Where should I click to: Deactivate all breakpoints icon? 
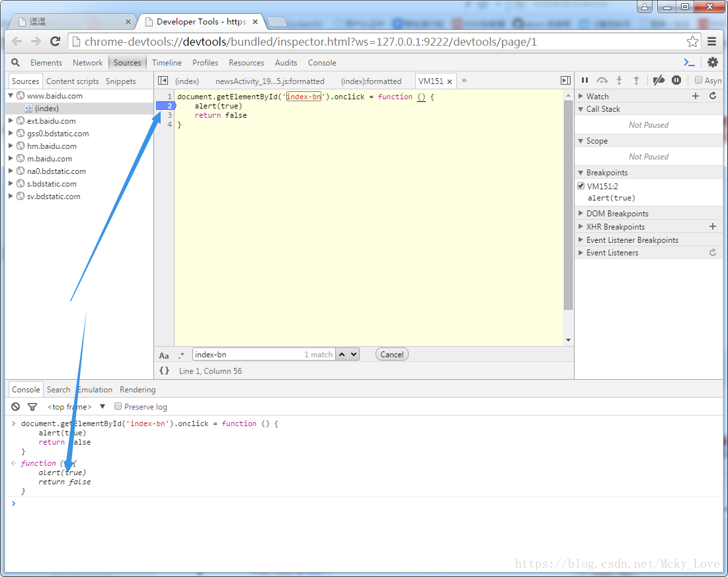(x=659, y=80)
